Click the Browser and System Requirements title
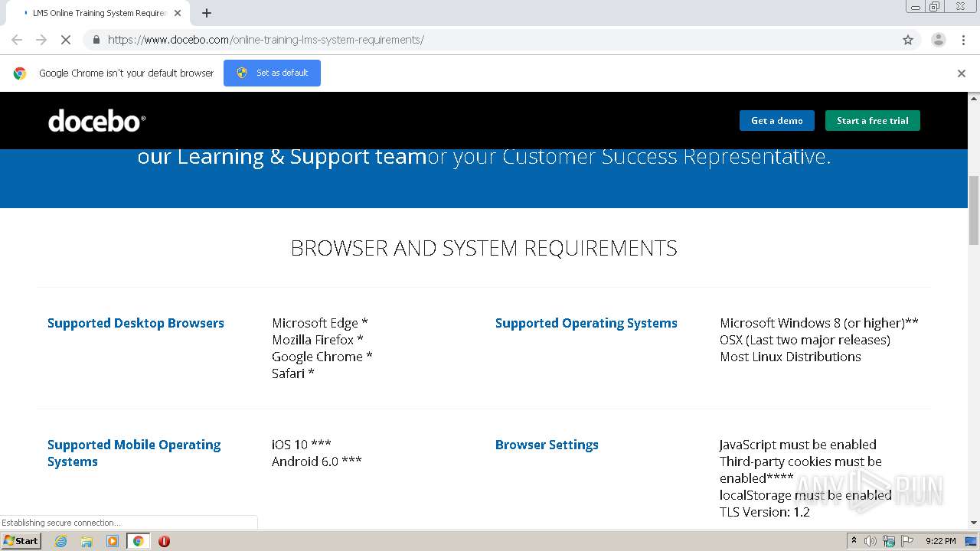This screenshot has height=551, width=980. 484,248
